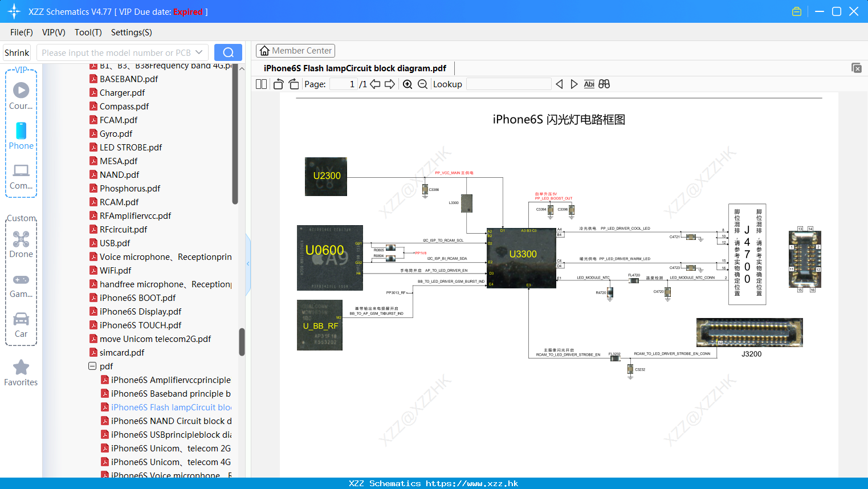Click the Lookup text field
The width and height of the screenshot is (868, 489).
[x=508, y=84]
